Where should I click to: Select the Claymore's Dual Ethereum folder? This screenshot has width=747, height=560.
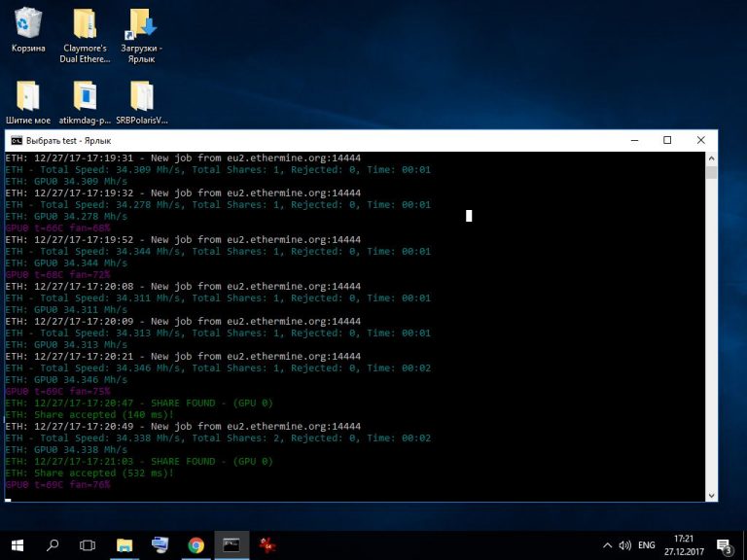click(85, 23)
